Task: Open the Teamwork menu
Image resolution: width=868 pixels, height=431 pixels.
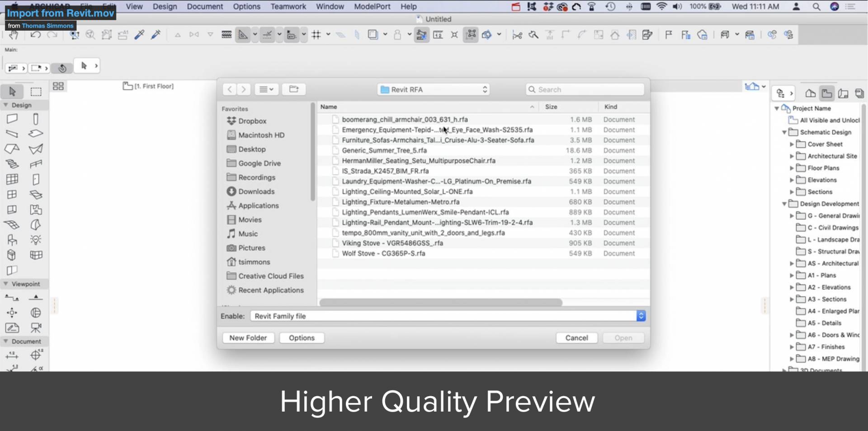Action: [x=288, y=6]
